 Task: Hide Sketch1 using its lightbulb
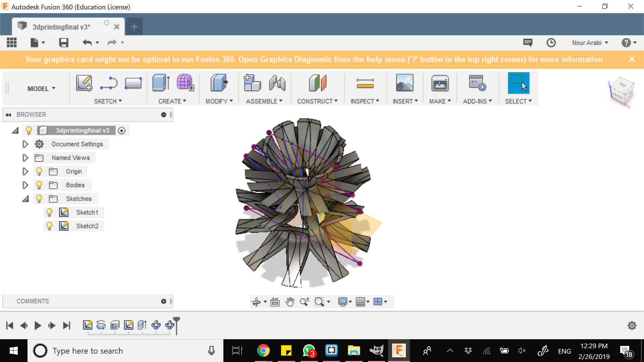coord(49,212)
